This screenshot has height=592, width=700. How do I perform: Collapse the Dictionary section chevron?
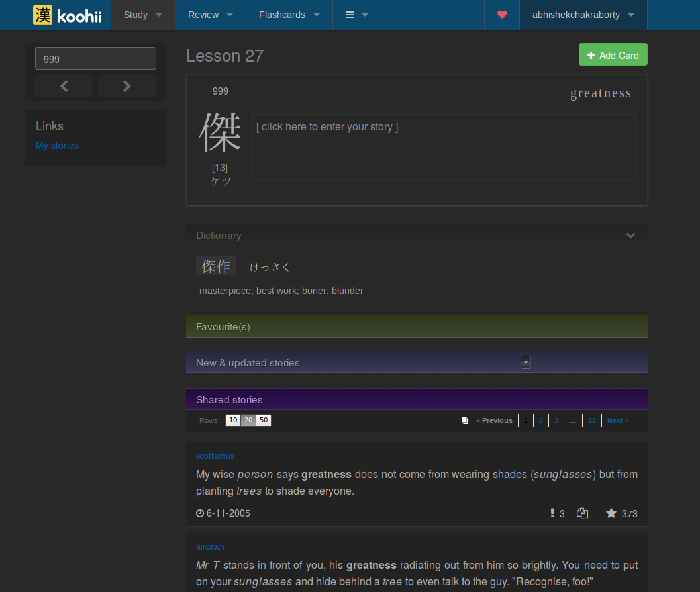pyautogui.click(x=630, y=236)
